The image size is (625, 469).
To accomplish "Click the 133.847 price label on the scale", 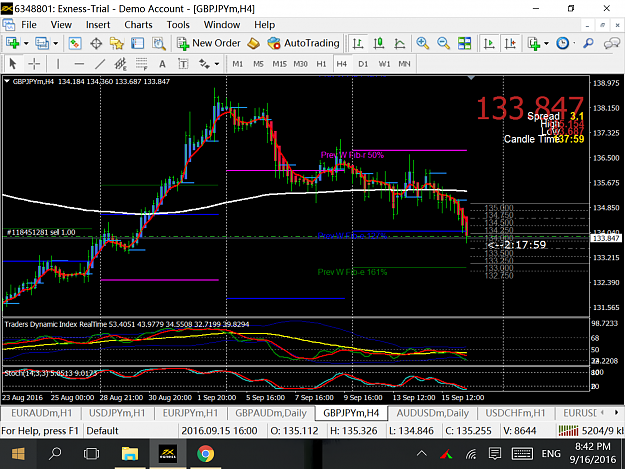I will (606, 238).
